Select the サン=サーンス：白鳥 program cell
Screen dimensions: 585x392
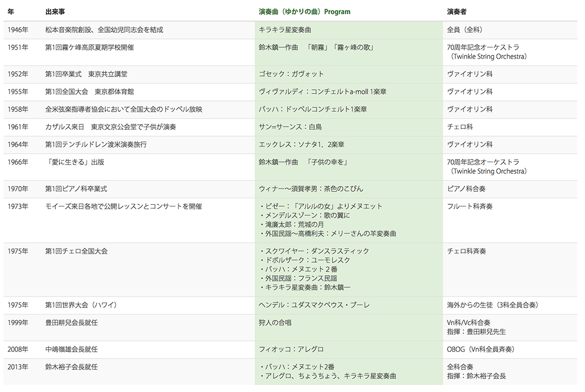click(290, 127)
